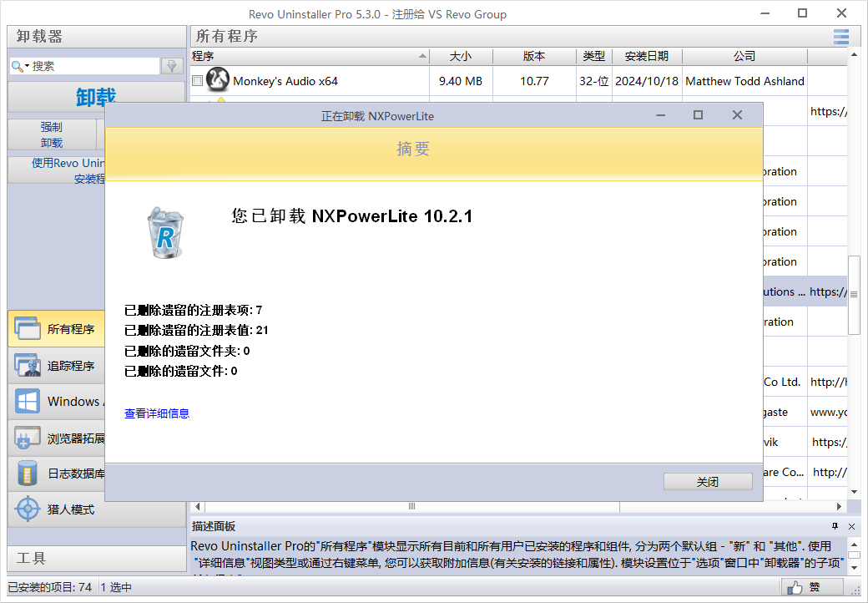Image resolution: width=868 pixels, height=603 pixels.
Task: Click the list vertical scrollbar down arrow
Action: pyautogui.click(x=854, y=492)
